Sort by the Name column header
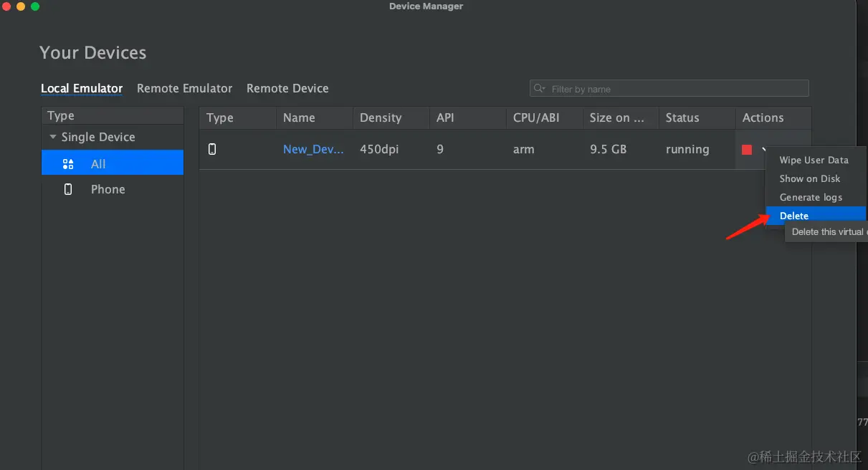 [315, 117]
